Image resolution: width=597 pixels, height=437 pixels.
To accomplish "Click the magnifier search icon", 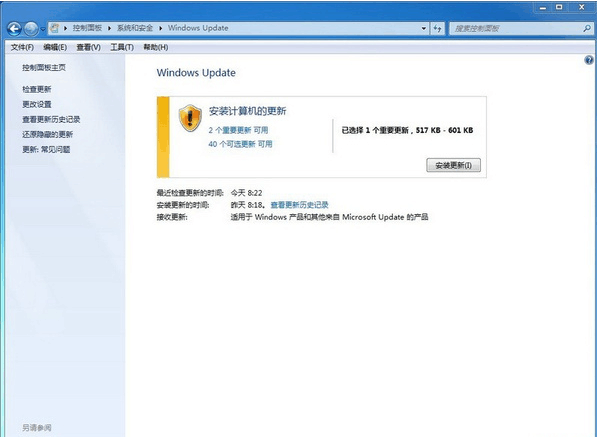I will point(587,29).
